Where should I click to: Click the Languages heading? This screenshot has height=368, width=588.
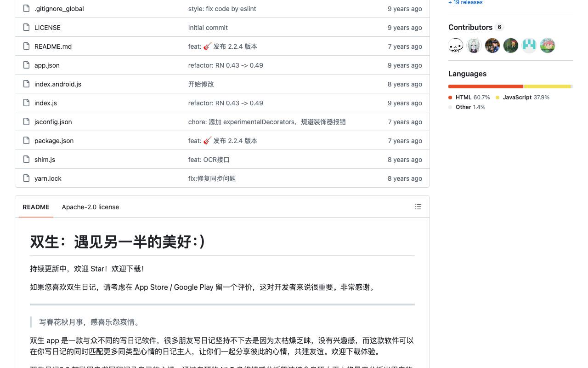467,74
